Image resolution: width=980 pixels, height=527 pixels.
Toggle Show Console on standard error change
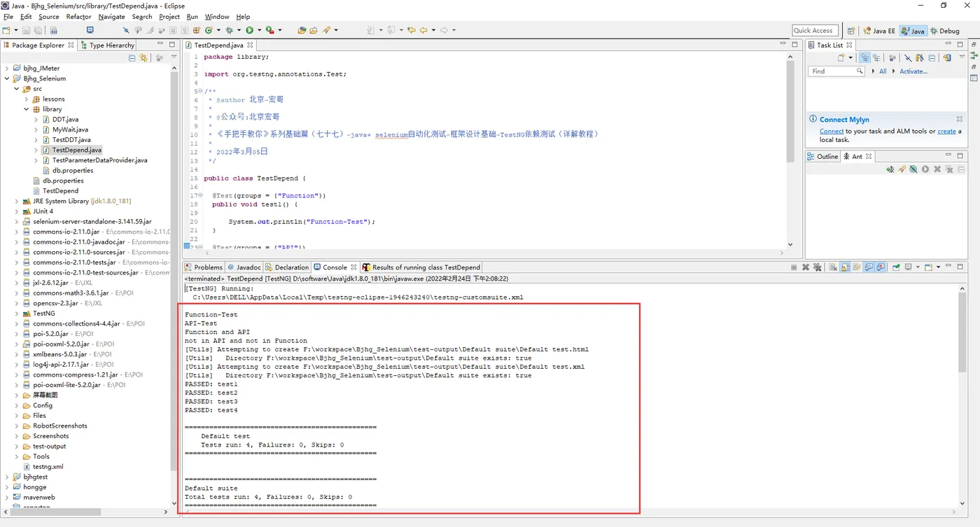tap(881, 267)
